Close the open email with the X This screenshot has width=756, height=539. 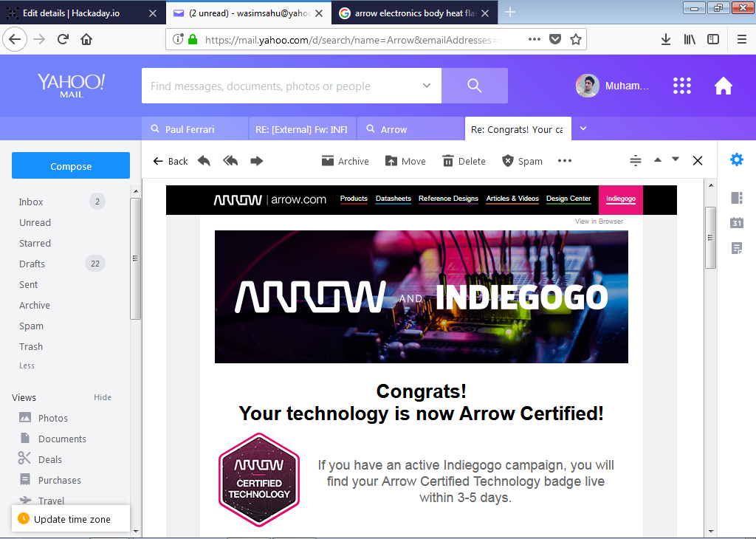tap(698, 160)
